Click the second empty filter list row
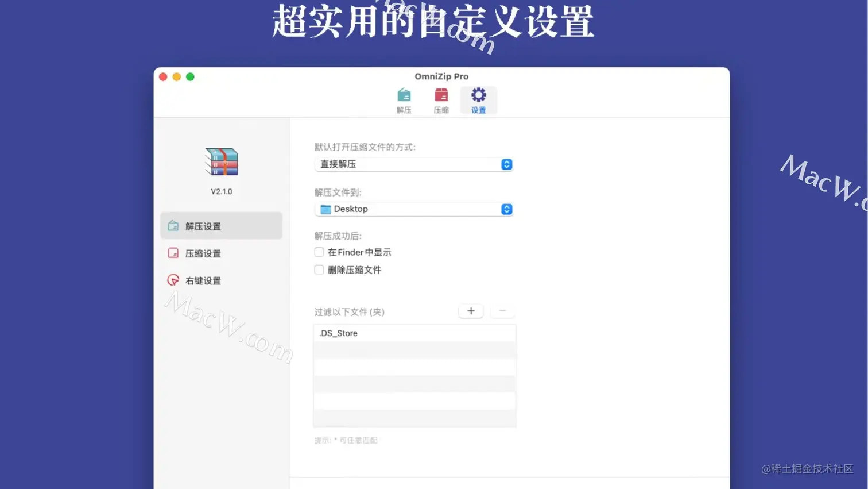The height and width of the screenshot is (489, 868). 414,367
